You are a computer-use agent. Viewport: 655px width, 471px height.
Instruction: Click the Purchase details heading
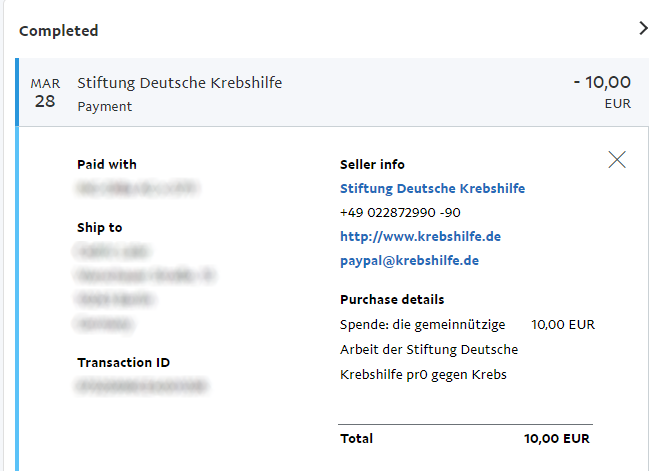tap(392, 299)
